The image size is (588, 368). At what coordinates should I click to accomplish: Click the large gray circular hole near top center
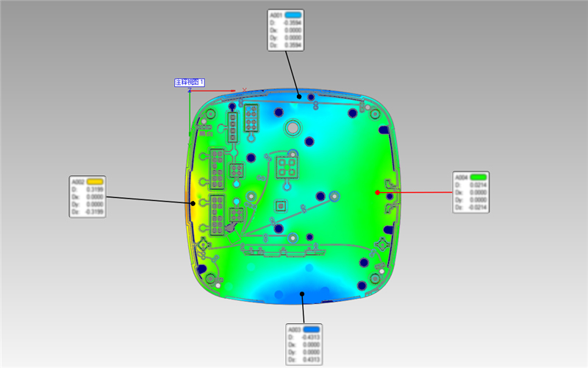click(293, 128)
